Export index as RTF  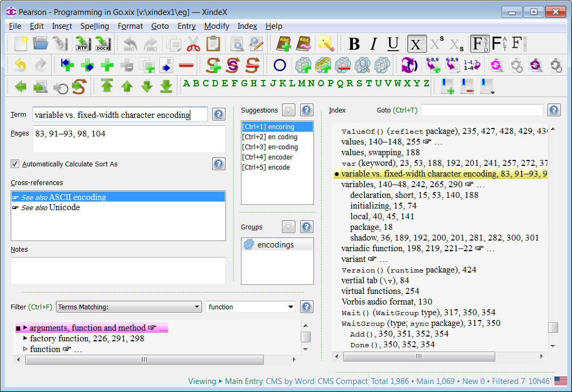[83, 44]
